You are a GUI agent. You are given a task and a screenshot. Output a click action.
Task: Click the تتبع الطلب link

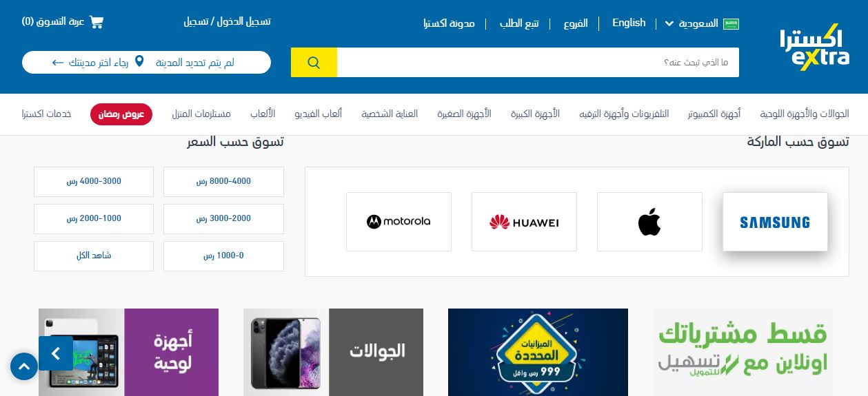(x=519, y=23)
